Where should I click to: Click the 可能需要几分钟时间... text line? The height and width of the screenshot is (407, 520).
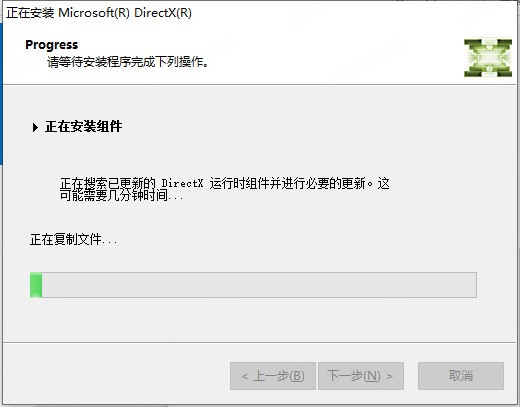[122, 195]
